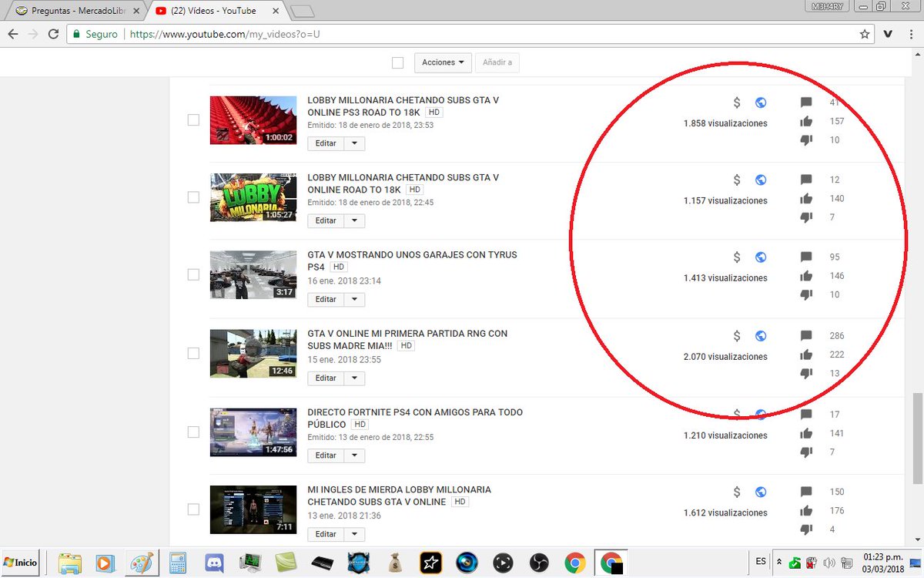This screenshot has height=578, width=924.
Task: Expand Editar arrow for 1:05:27 LOBBY video
Action: click(x=354, y=220)
